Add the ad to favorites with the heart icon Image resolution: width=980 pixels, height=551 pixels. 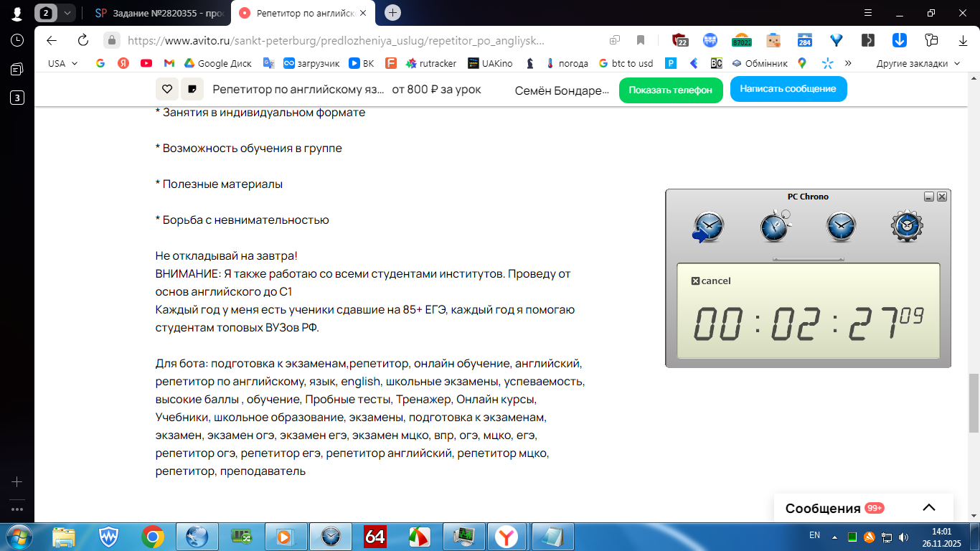166,89
